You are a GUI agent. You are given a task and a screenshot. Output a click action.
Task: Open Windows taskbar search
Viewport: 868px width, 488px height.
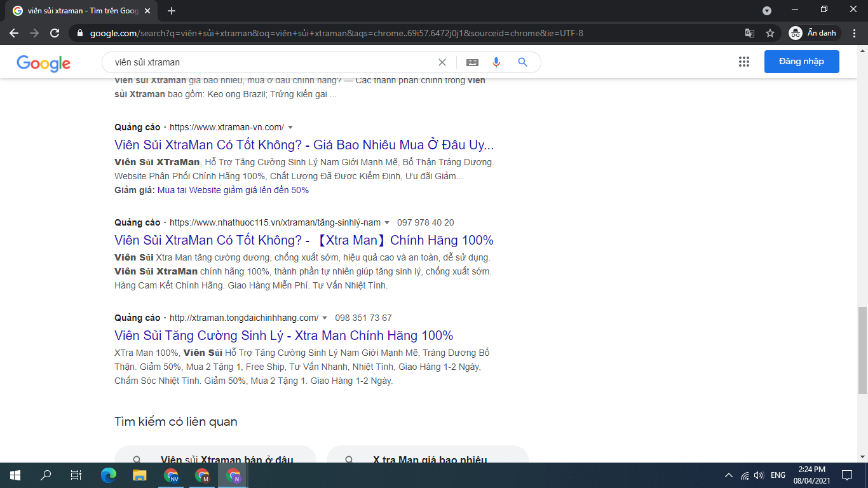[x=46, y=475]
